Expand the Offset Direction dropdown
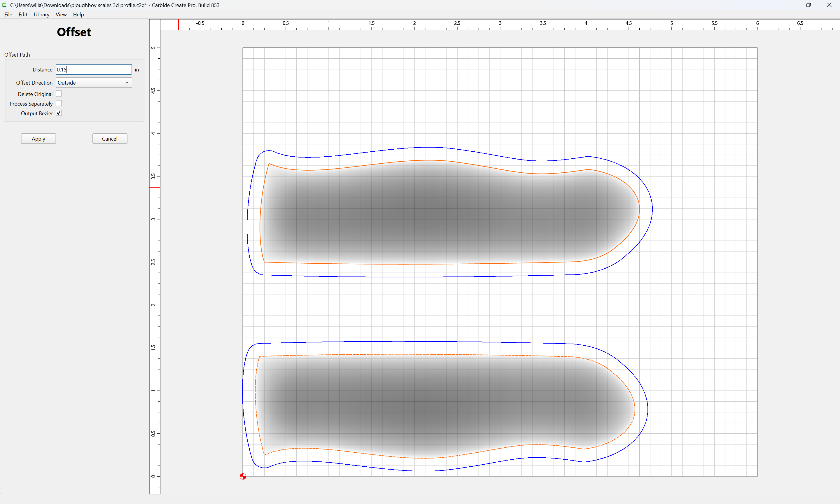 point(94,83)
